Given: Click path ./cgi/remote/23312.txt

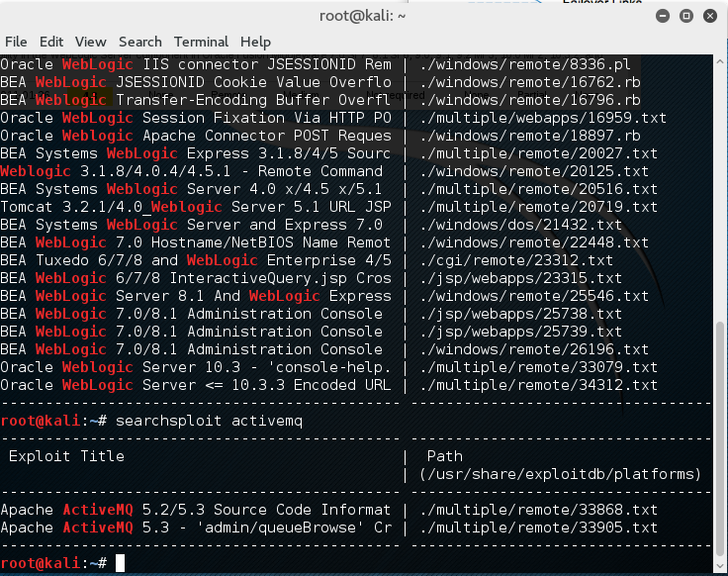Looking at the screenshot, I should [516, 260].
